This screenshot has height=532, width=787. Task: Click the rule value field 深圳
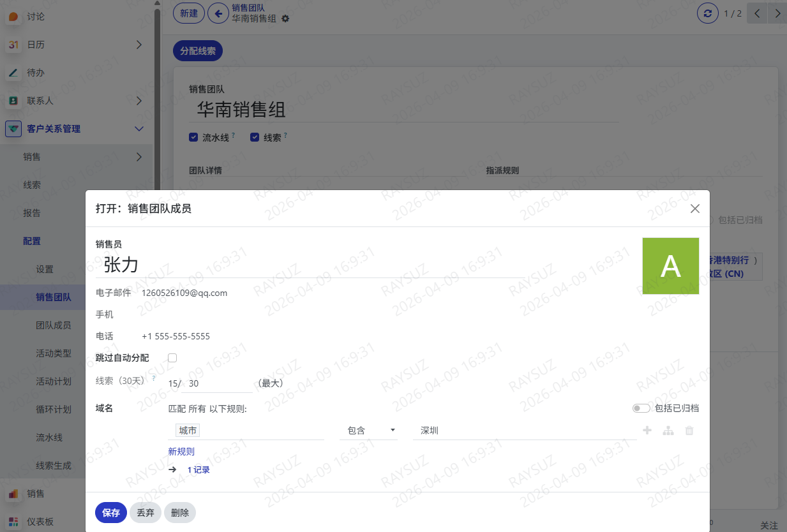[x=525, y=431]
